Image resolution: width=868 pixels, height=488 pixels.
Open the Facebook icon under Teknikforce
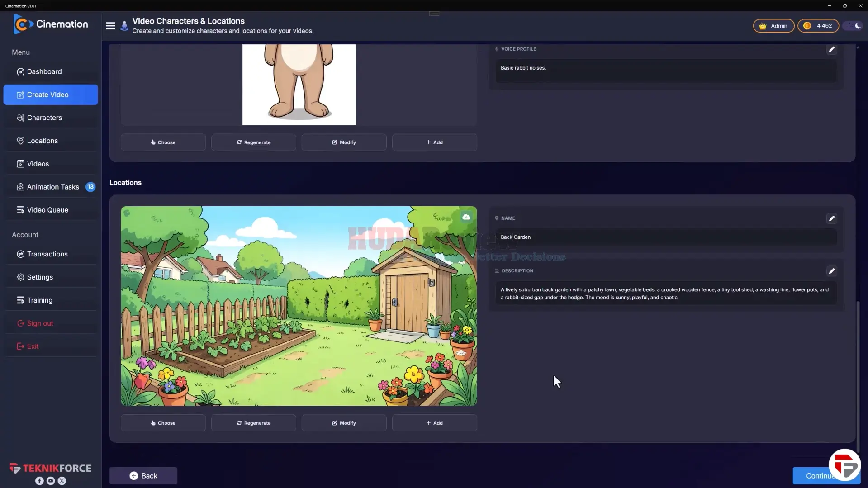(x=39, y=481)
